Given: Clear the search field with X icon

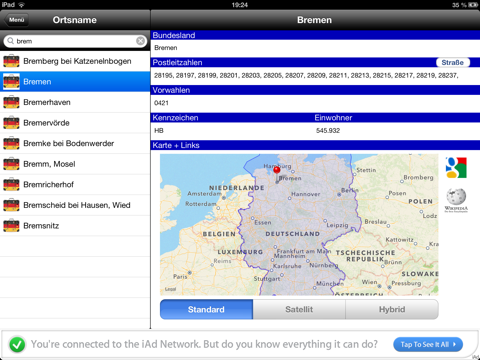Looking at the screenshot, I should pyautogui.click(x=141, y=41).
